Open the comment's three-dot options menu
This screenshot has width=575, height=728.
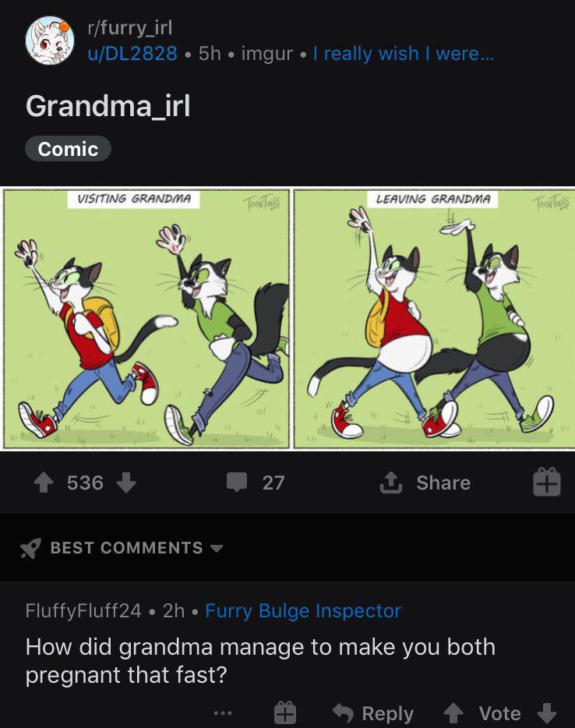click(223, 713)
